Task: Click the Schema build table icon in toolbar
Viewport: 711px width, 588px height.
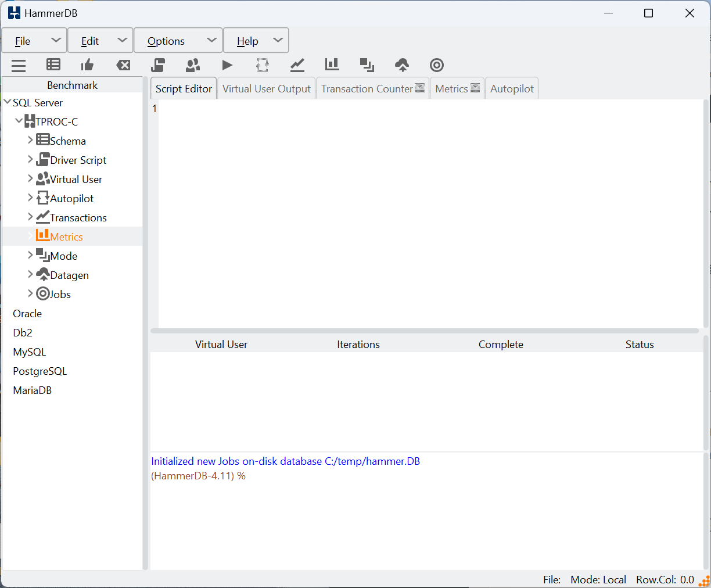Action: coord(53,64)
